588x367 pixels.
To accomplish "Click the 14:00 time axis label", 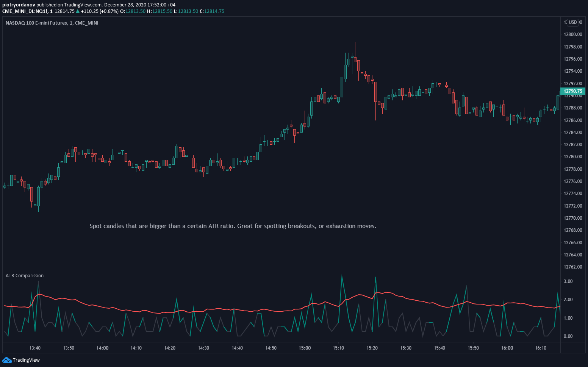I will click(x=102, y=348).
